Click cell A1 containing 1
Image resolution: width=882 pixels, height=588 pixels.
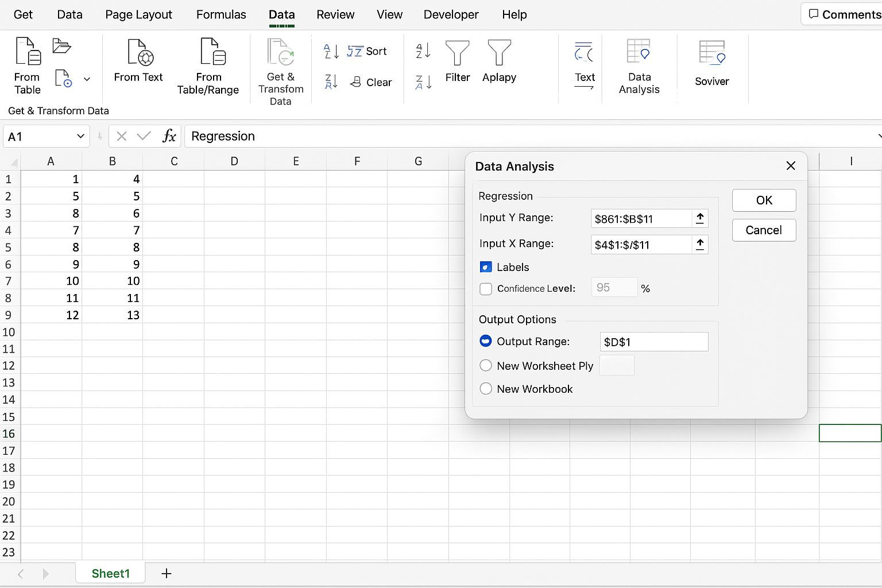[x=51, y=179]
